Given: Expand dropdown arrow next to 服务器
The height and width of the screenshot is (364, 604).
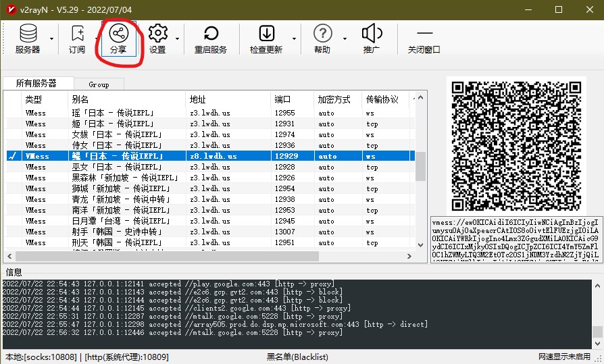Looking at the screenshot, I should pyautogui.click(x=51, y=39).
